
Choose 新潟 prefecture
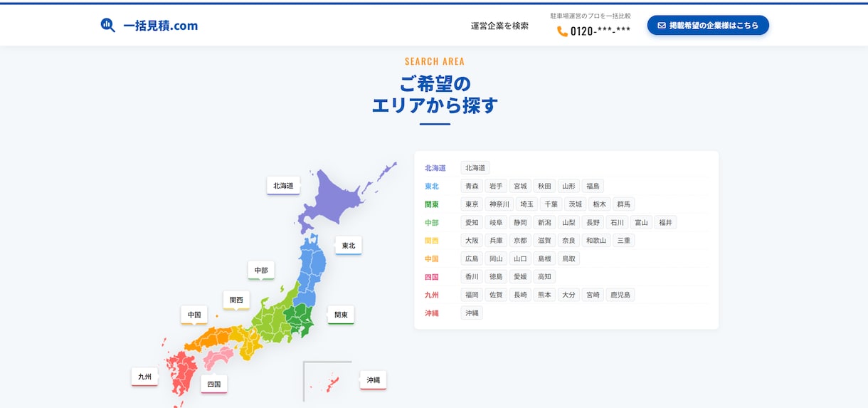click(x=544, y=222)
